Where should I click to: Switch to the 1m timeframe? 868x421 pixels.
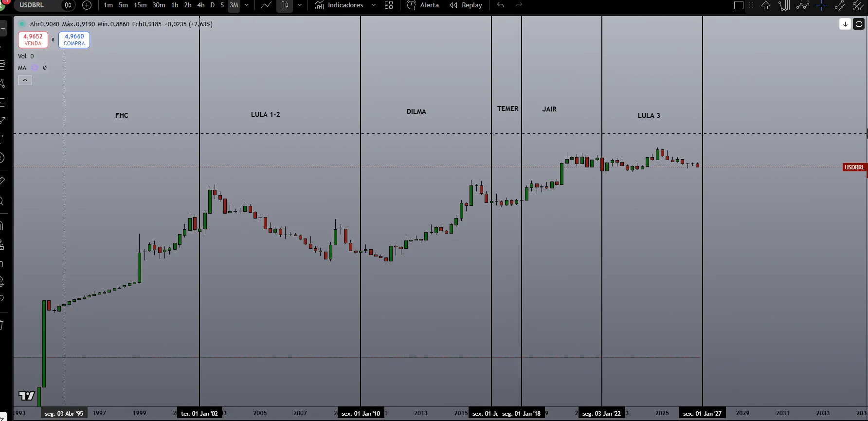point(108,5)
